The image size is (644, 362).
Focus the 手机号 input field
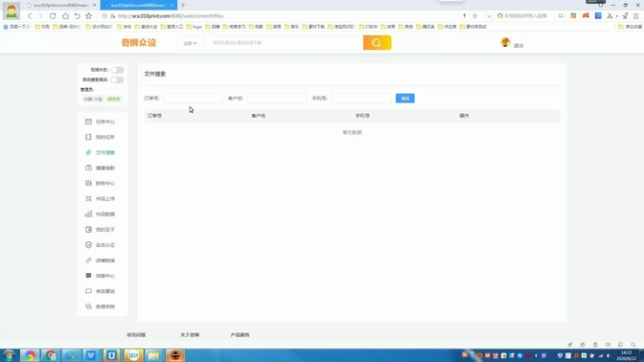[x=361, y=98]
